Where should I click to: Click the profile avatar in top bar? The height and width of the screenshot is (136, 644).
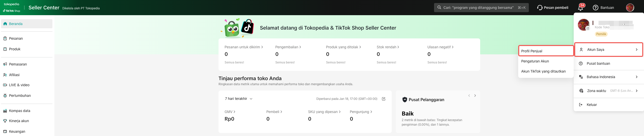[630, 8]
